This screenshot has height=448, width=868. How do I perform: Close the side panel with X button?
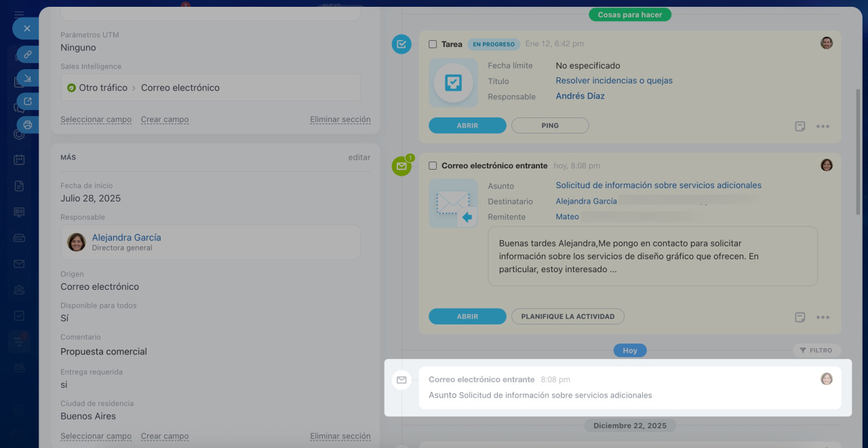pos(26,29)
